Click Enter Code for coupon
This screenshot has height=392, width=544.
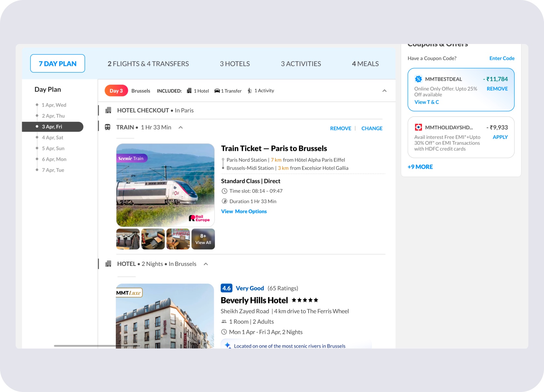[502, 58]
